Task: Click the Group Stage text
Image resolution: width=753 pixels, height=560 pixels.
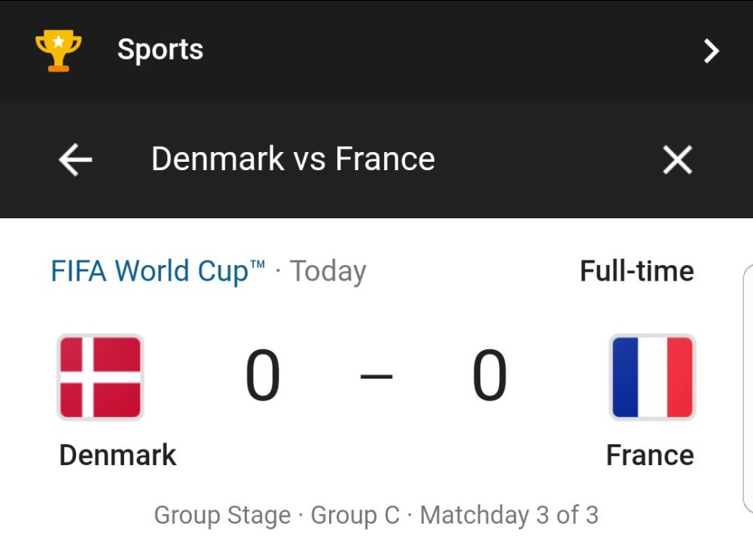Action: coord(222,516)
